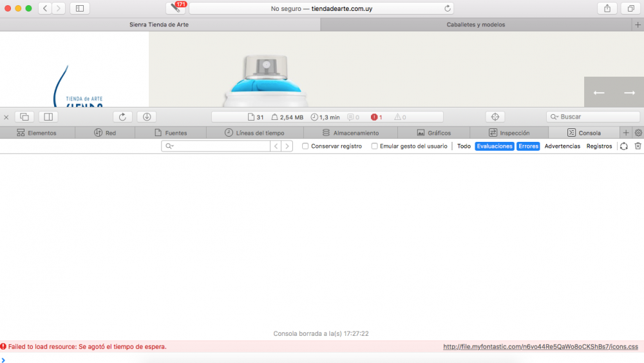Open Líneas del tiempo tab

coord(255,133)
